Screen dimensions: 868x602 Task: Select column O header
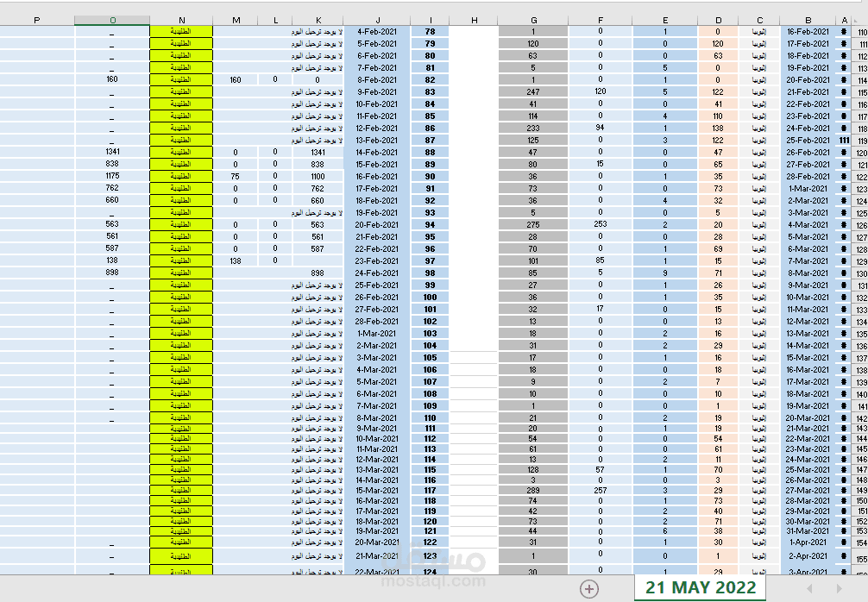coord(112,21)
